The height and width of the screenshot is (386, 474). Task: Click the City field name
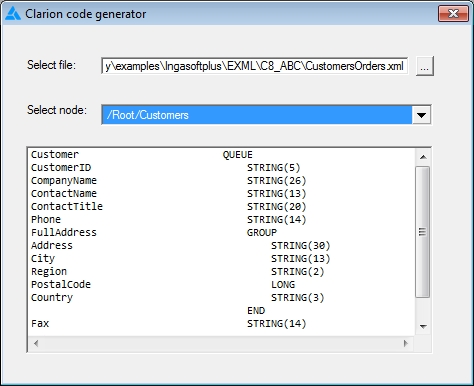43,259
